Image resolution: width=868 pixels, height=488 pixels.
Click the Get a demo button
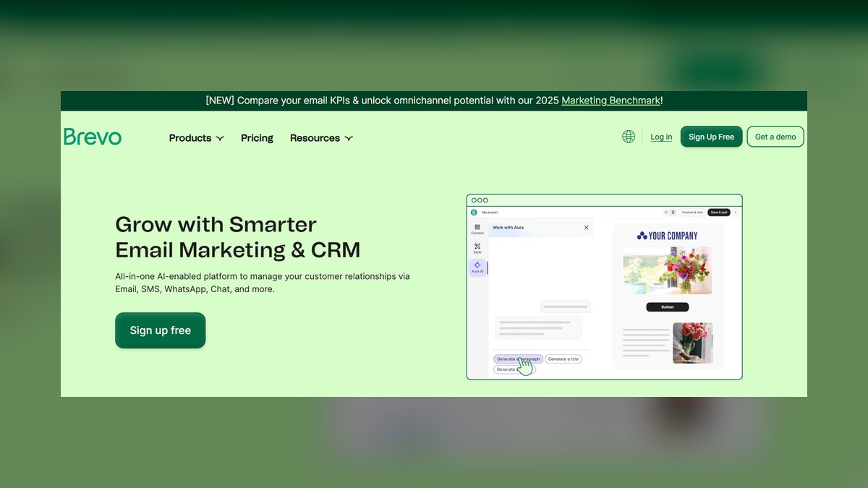775,137
